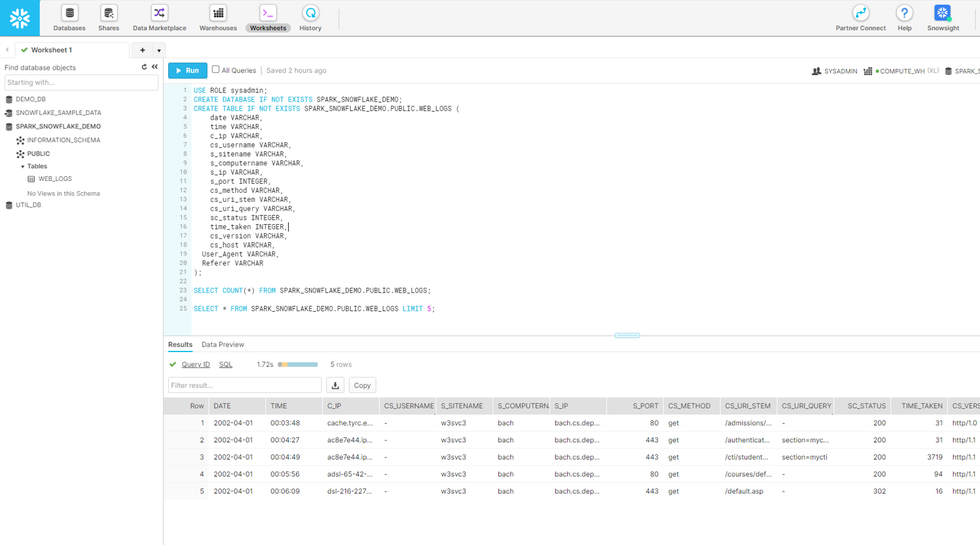
Task: Open the Databases panel
Action: [69, 18]
